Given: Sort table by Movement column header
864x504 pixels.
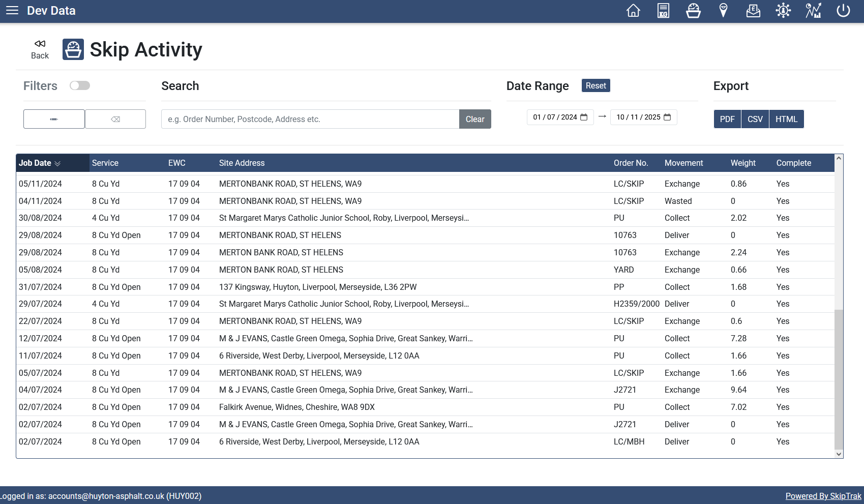Looking at the screenshot, I should (x=683, y=163).
